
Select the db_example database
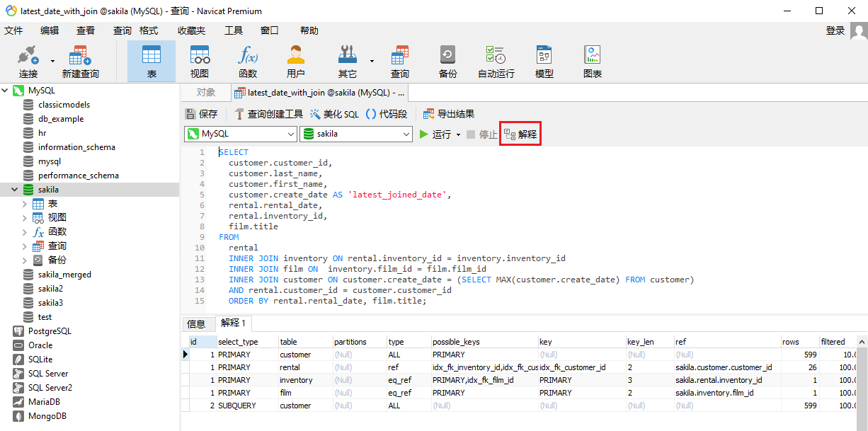tap(61, 119)
